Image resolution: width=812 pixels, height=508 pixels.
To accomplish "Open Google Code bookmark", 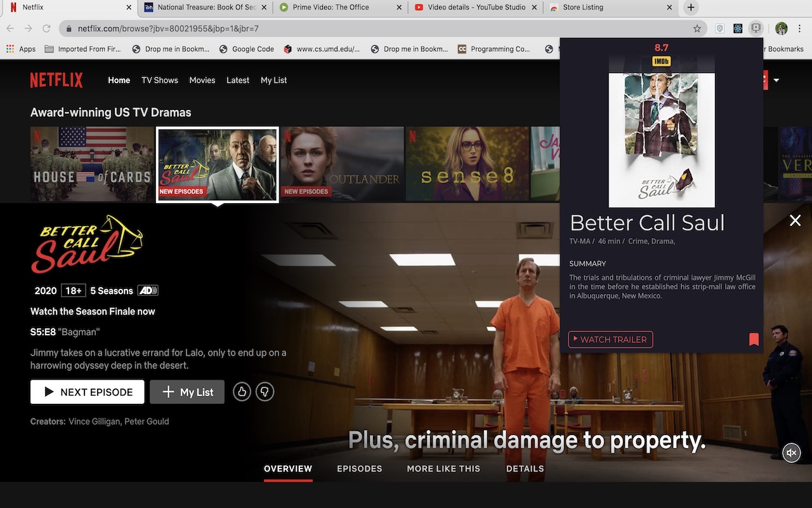I will click(x=247, y=49).
